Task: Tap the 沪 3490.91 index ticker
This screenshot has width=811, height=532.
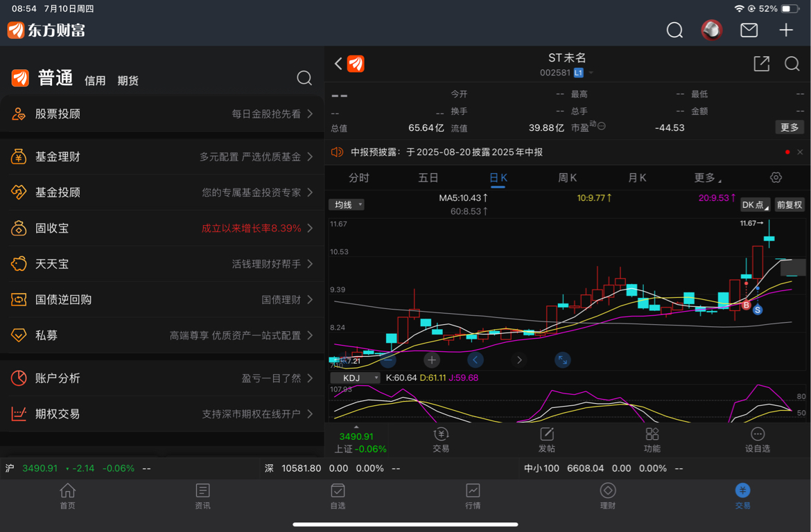Action: (78, 468)
